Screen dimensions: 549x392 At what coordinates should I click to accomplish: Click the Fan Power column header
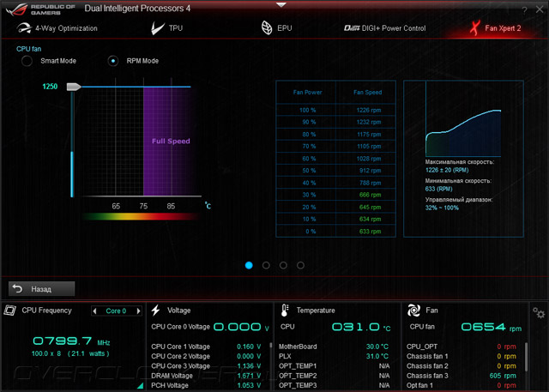307,93
